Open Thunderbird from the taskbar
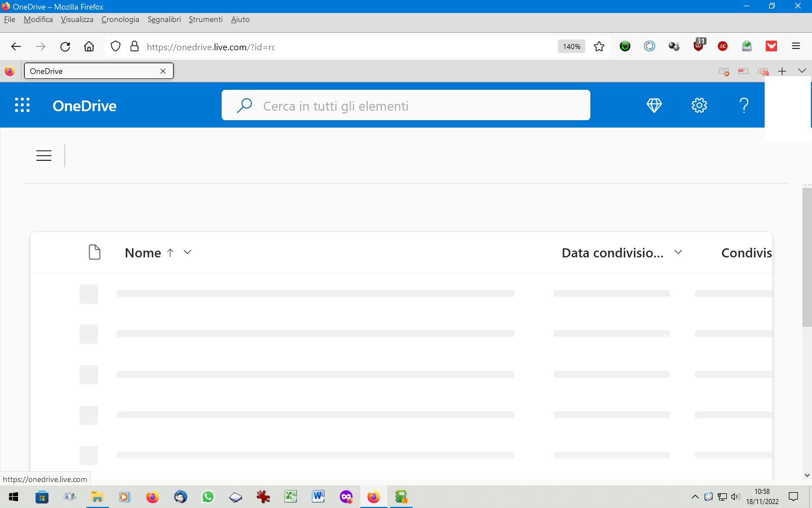 [180, 497]
